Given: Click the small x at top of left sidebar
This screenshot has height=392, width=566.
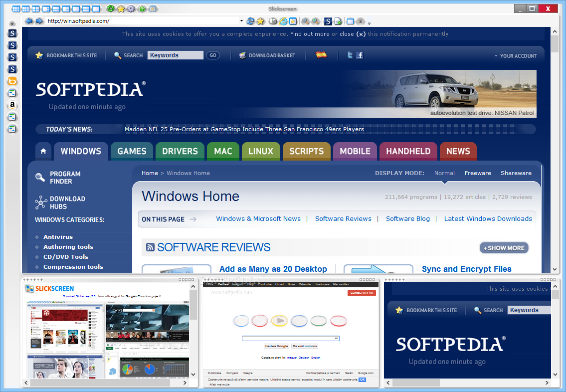Looking at the screenshot, I should click(x=12, y=24).
